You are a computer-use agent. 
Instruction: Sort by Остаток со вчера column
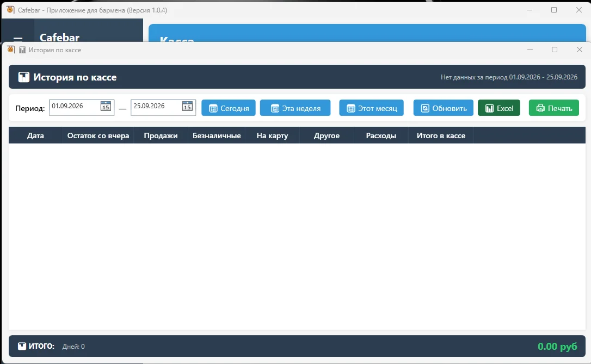98,135
